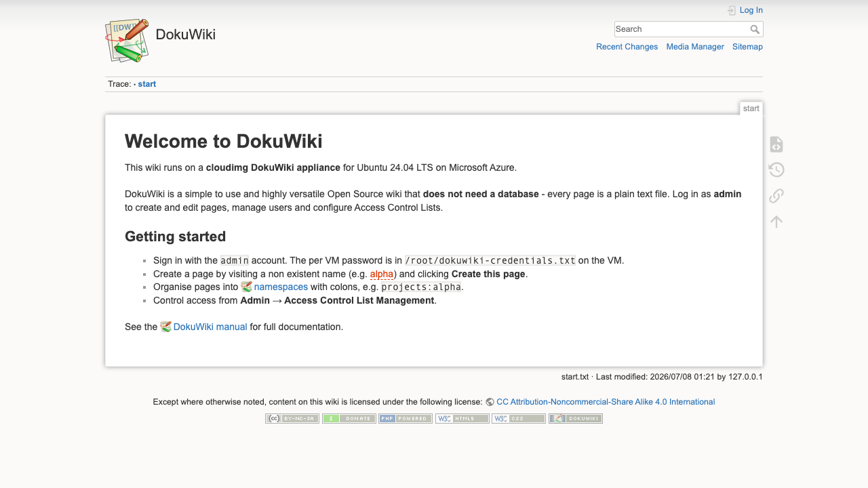The width and height of the screenshot is (868, 488).
Task: Click the W3C HTML5 badge
Action: [x=462, y=419]
